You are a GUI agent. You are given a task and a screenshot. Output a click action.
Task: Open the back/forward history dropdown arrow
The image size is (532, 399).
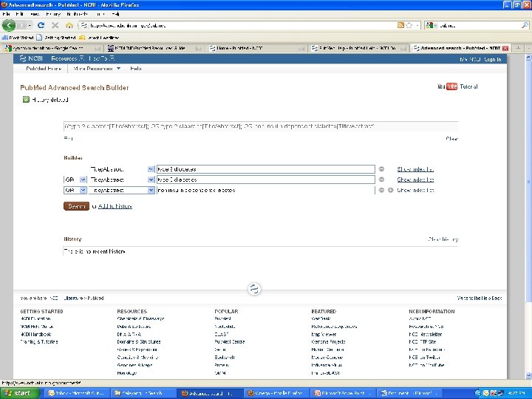click(x=30, y=25)
